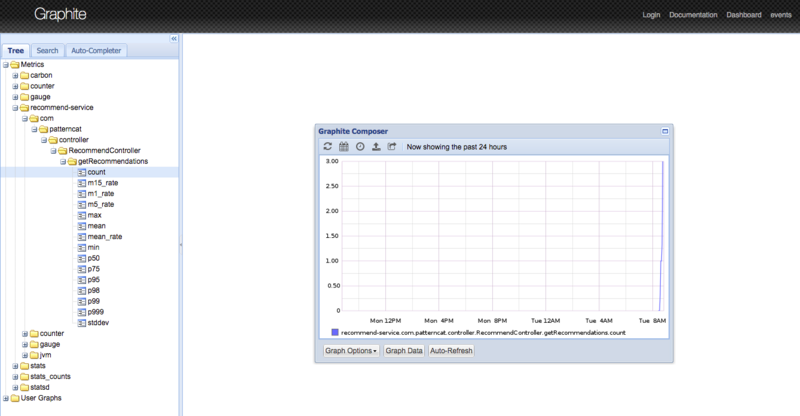Collapse the patterncat folder
The image size is (800, 416).
[x=34, y=129]
